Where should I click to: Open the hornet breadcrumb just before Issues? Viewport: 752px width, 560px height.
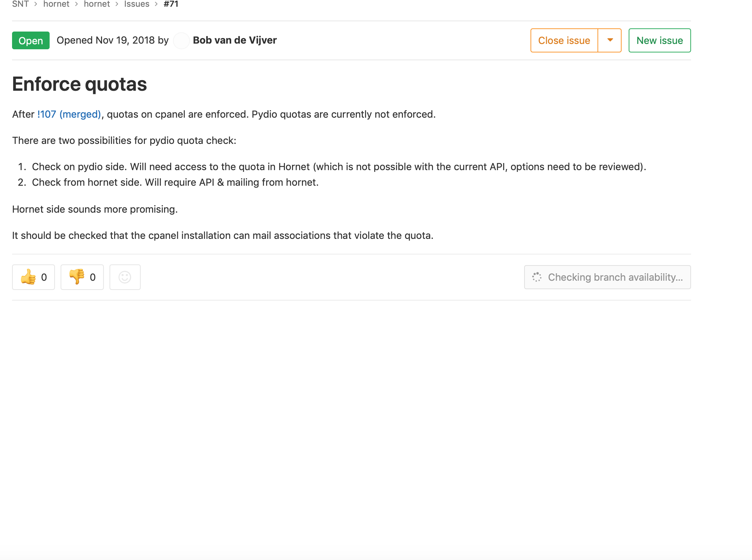point(97,4)
